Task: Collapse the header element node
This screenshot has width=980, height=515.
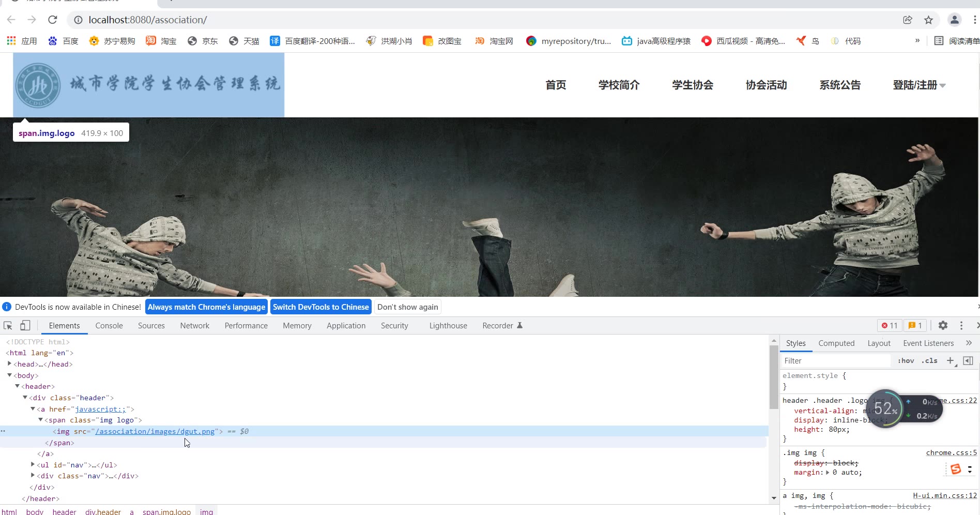Action: pos(18,386)
